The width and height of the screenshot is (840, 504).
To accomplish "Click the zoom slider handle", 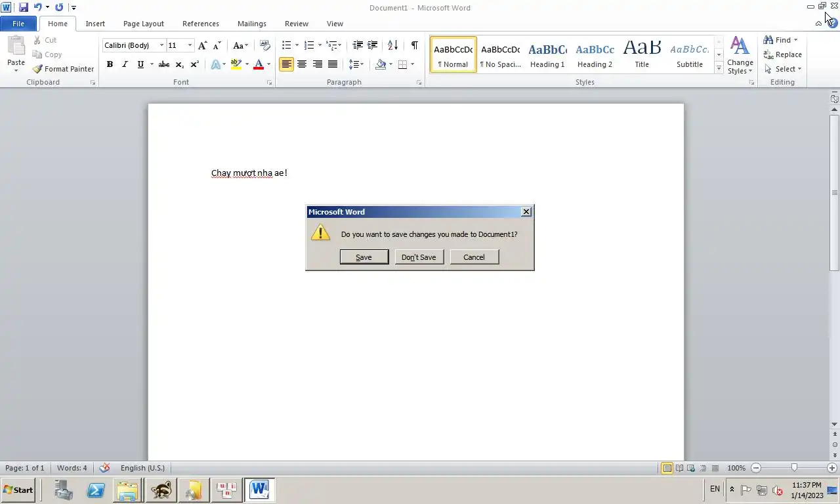I will pos(794,468).
